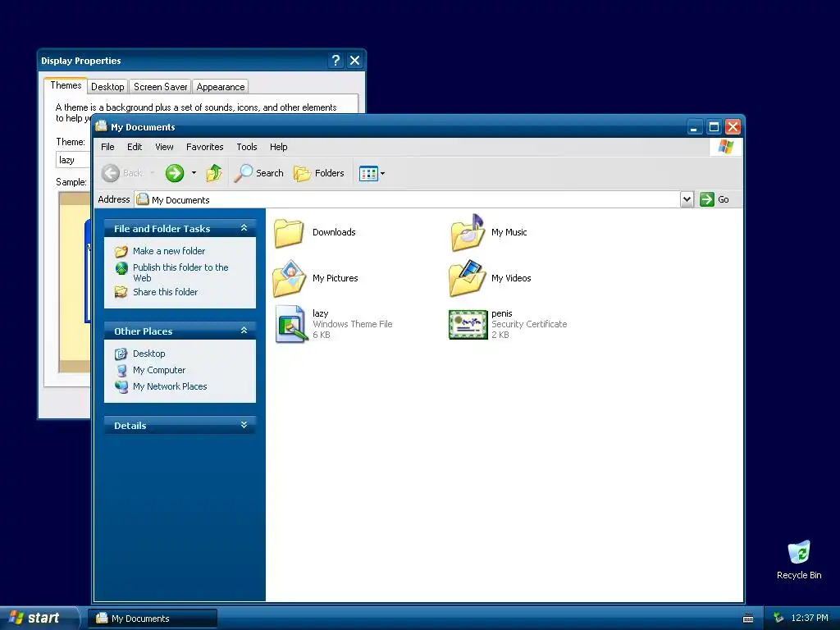Viewport: 840px width, 630px height.
Task: Click the Up folder toolbar icon
Action: tap(214, 173)
